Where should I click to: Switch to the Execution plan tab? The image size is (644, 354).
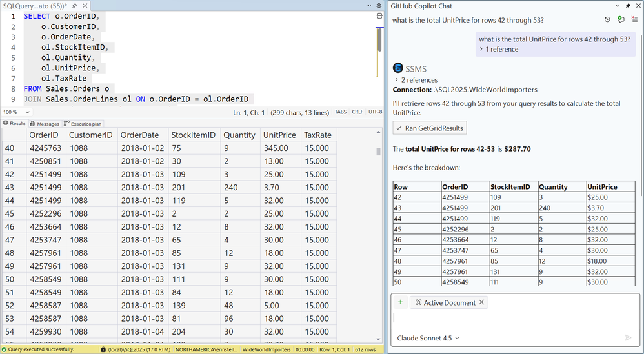pos(83,123)
